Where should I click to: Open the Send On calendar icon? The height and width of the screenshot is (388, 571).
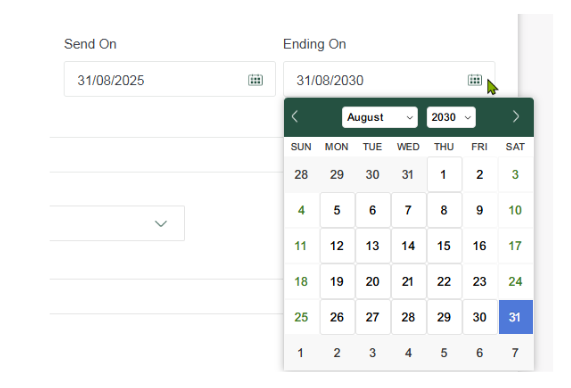coord(255,80)
